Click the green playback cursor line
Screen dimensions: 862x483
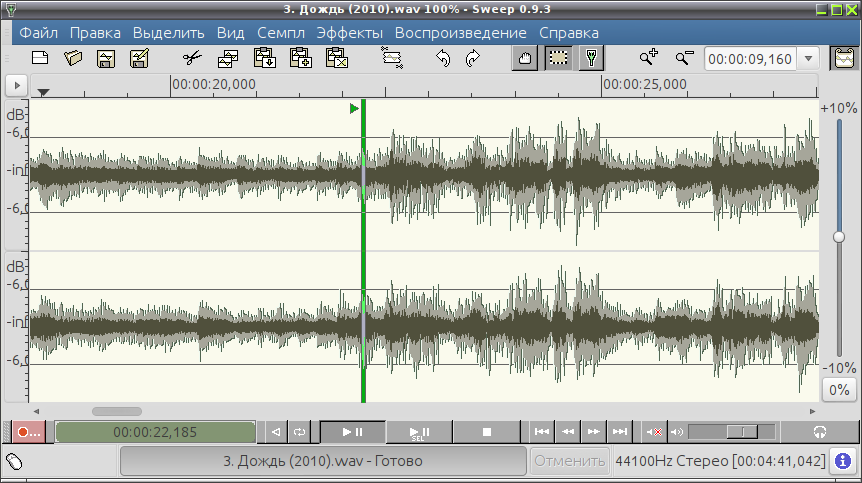point(363,251)
